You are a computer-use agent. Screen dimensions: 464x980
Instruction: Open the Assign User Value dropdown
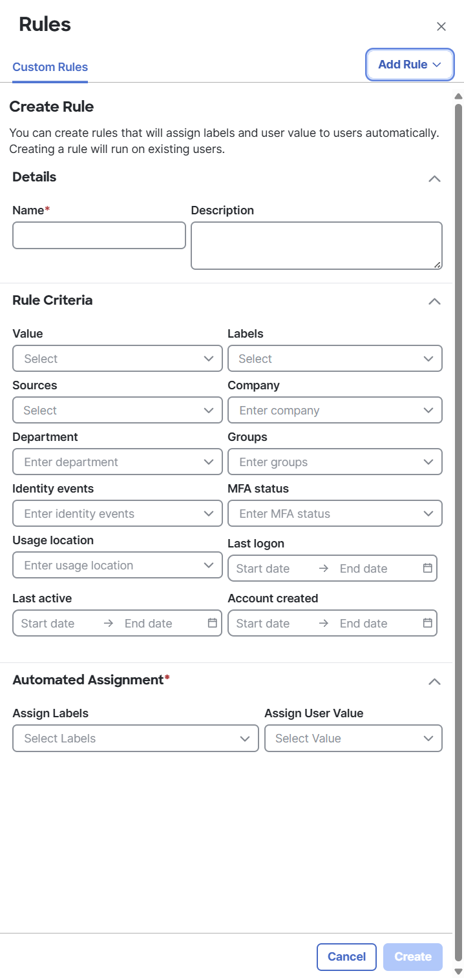point(353,738)
